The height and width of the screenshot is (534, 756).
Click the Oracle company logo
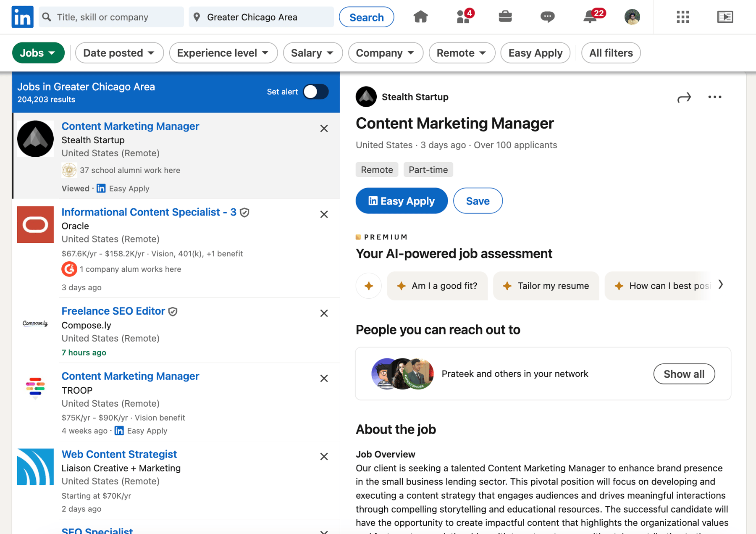point(35,225)
